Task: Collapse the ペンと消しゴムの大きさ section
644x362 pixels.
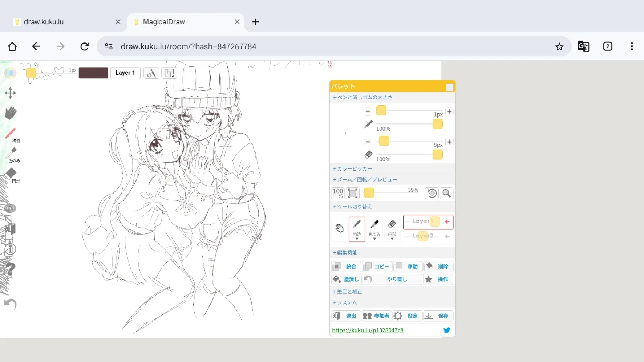Action: pos(362,97)
